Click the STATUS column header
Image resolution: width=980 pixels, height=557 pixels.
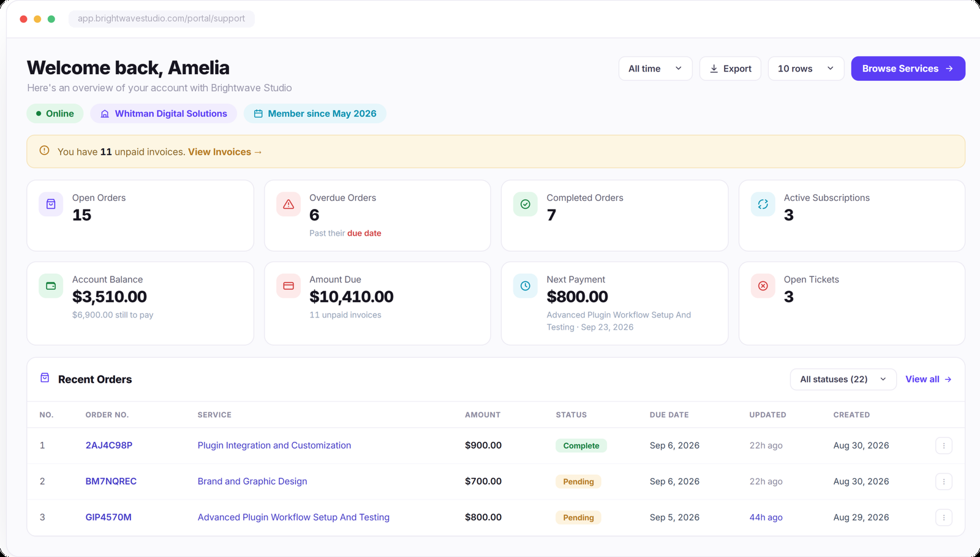(x=571, y=415)
